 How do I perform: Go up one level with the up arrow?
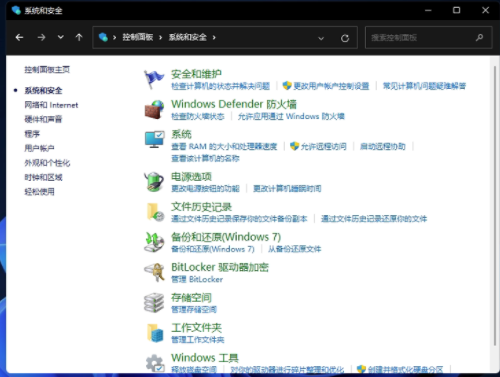coord(79,37)
